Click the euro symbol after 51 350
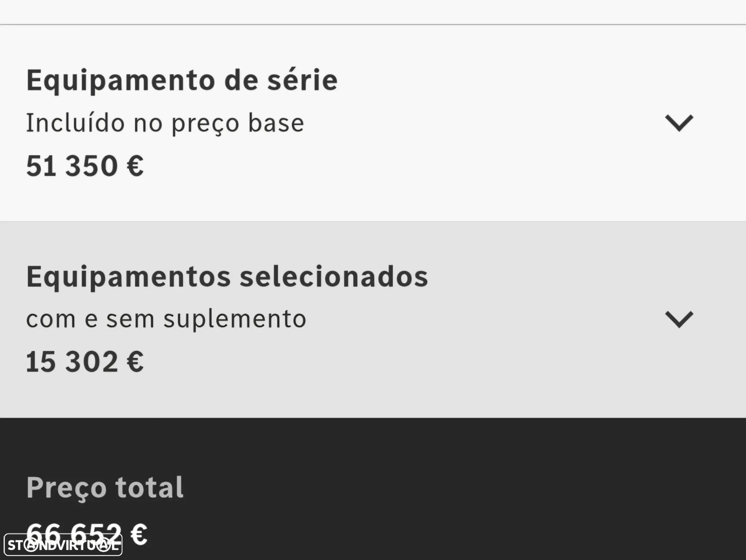The image size is (746, 560). point(135,166)
